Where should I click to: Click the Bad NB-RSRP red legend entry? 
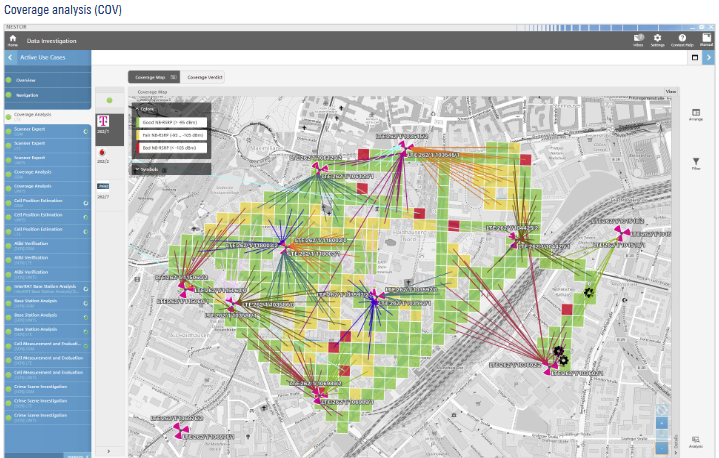(x=171, y=147)
